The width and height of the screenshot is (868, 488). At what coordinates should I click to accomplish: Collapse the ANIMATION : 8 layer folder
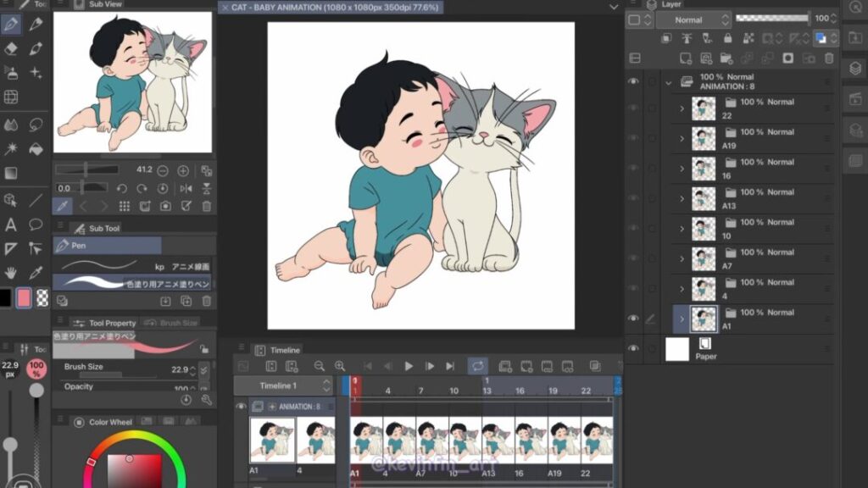point(669,82)
